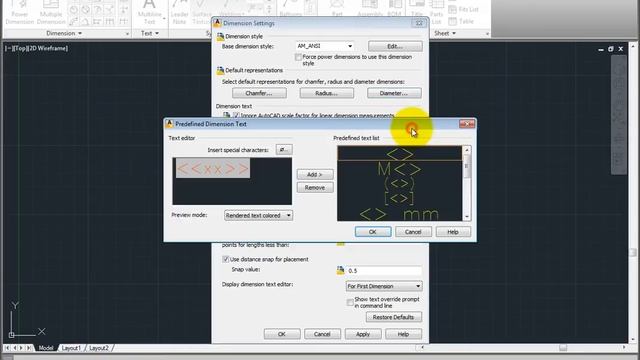Image resolution: width=640 pixels, height=360 pixels.
Task: Toggle Use distance snap for placement checkbox
Action: click(225, 259)
